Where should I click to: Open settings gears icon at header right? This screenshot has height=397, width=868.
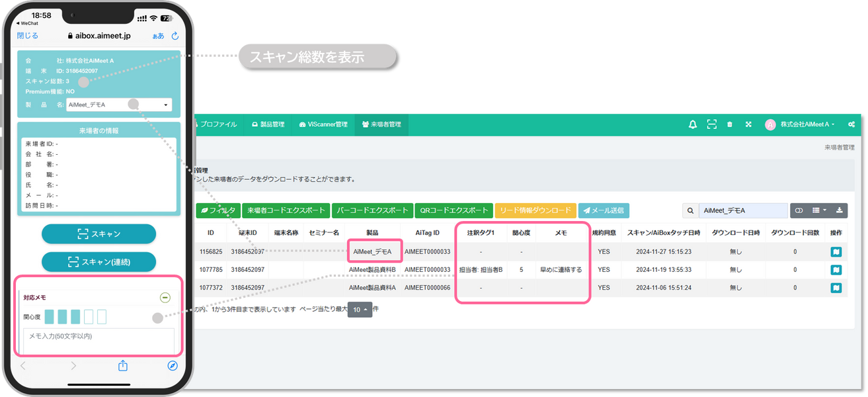pyautogui.click(x=851, y=124)
